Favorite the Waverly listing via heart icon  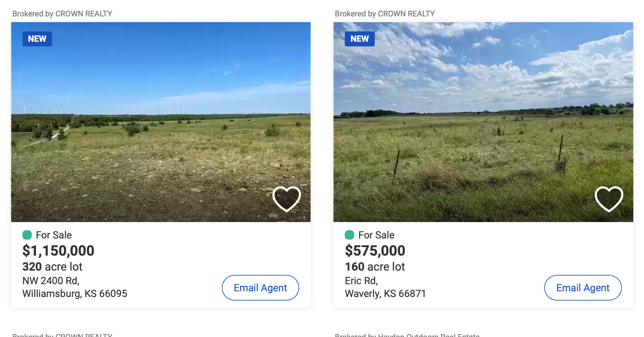pos(609,199)
